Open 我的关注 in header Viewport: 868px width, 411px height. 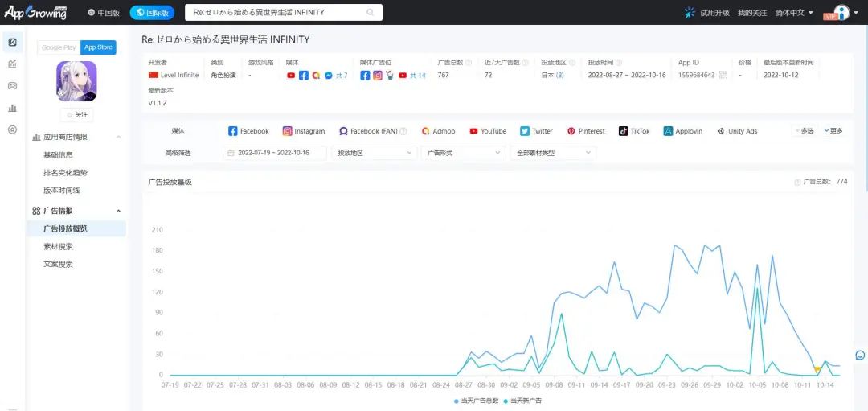coord(752,12)
